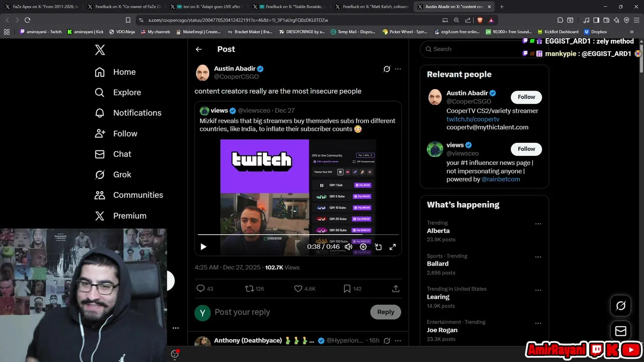The image size is (644, 362).
Task: Click the Brave Shields lion icon
Action: (479, 20)
